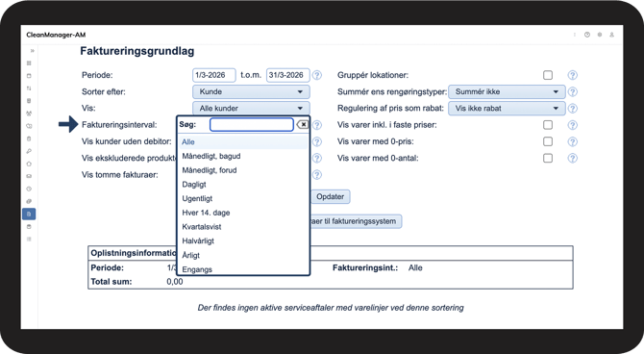Clear the Søg field with the backspace icon
Screen dimensions: 644x354
click(302, 125)
